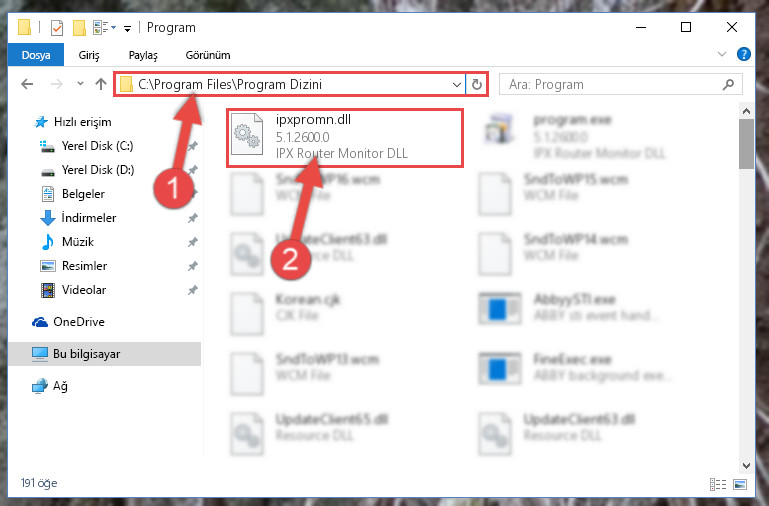
Task: Open help with blue question icon
Action: pos(743,54)
